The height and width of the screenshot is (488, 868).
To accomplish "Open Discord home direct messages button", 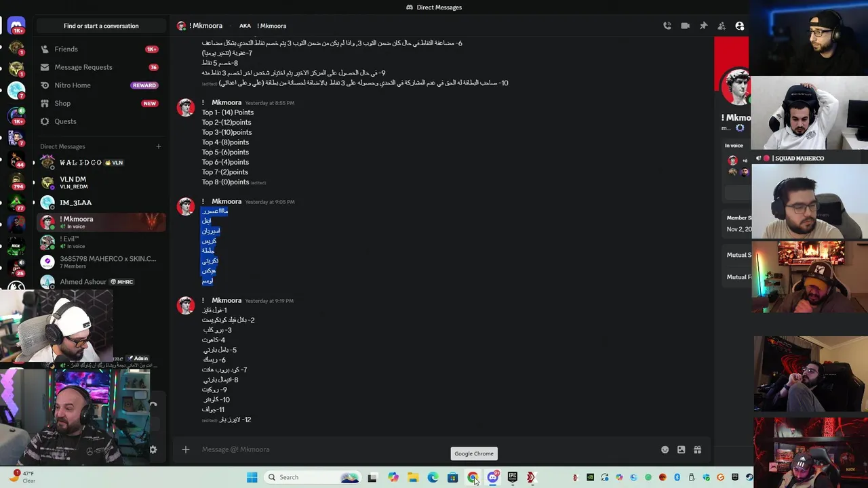I will click(16, 26).
